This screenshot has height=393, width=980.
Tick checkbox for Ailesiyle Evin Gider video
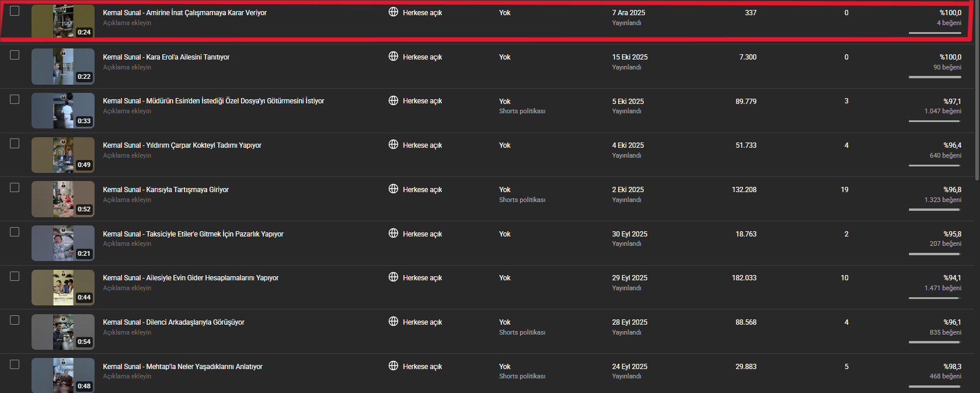pyautogui.click(x=15, y=276)
